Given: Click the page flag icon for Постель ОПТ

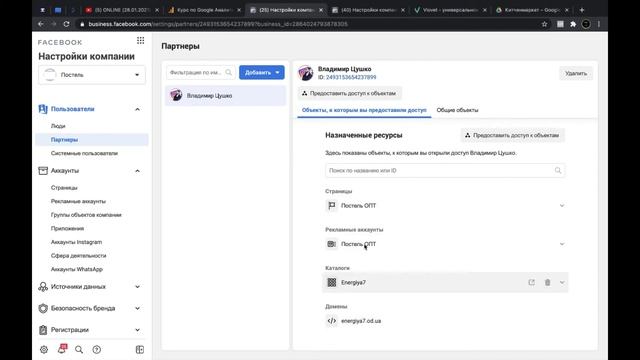Looking at the screenshot, I should point(332,205).
